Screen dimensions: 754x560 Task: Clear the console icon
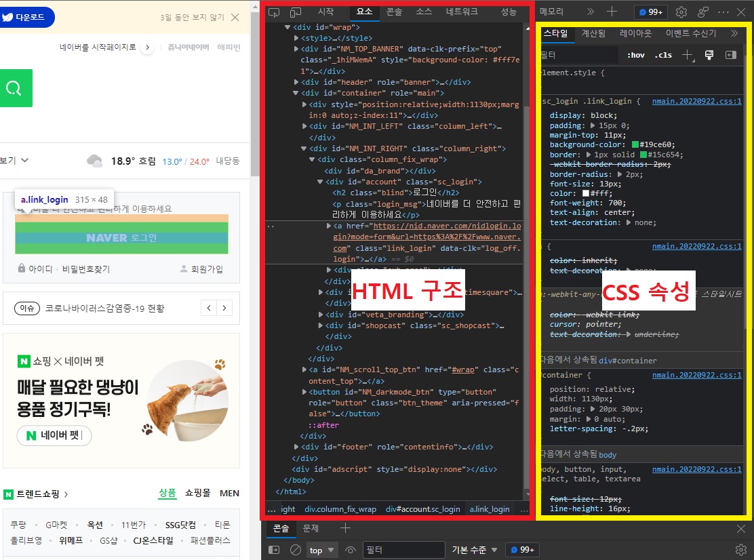tap(296, 550)
